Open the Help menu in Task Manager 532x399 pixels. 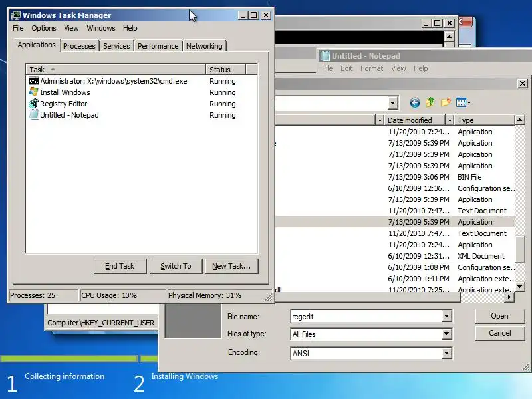coord(130,28)
